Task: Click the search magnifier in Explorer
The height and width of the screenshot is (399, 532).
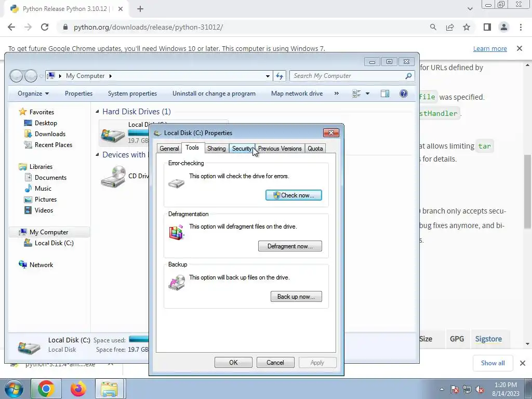Action: [x=408, y=76]
